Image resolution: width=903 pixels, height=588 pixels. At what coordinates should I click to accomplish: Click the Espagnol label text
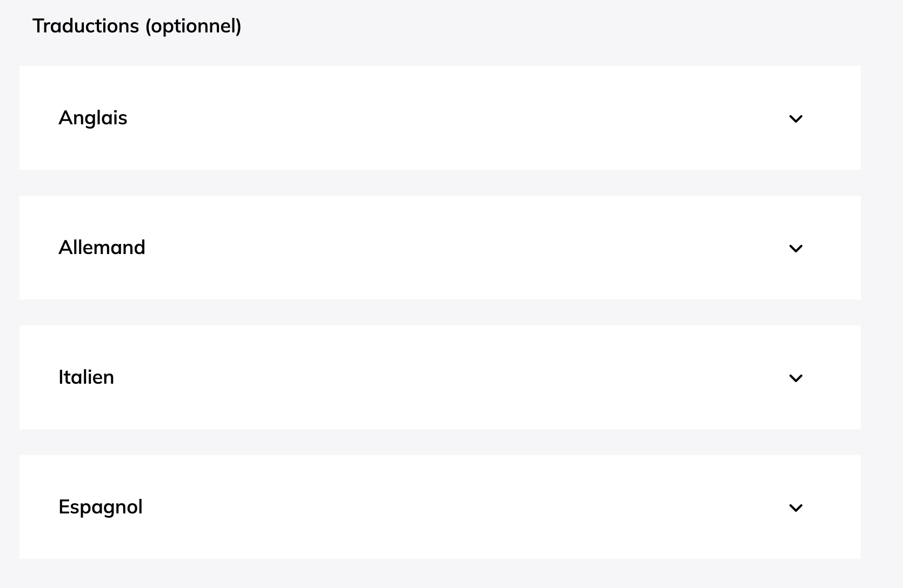pyautogui.click(x=100, y=507)
